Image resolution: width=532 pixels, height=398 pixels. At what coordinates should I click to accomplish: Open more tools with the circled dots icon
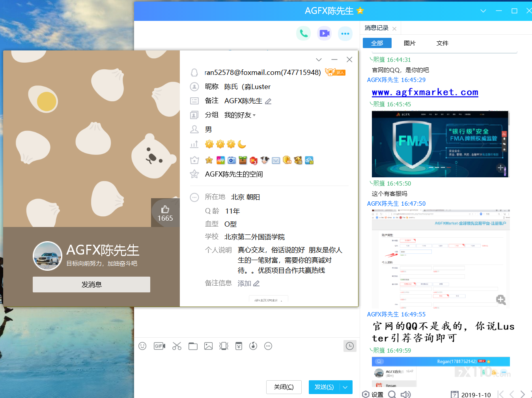pos(268,346)
